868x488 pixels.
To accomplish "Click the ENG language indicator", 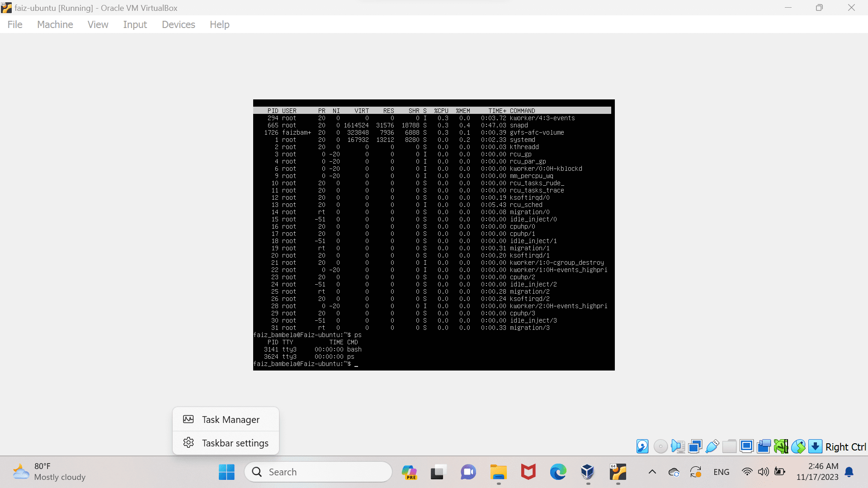I will [722, 472].
